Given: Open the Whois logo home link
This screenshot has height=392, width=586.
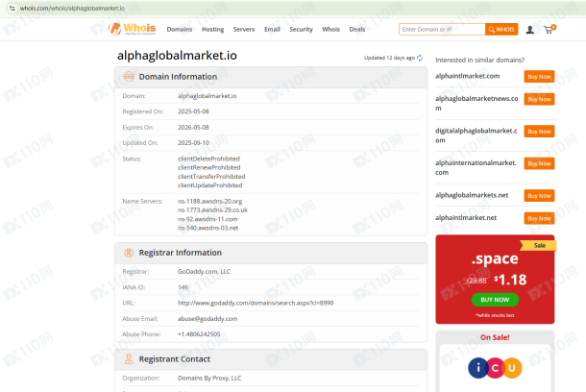Looking at the screenshot, I should coord(132,29).
